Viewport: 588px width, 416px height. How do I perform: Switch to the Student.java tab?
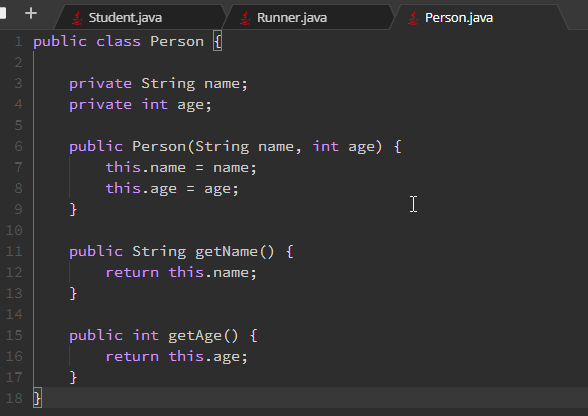tap(140, 18)
